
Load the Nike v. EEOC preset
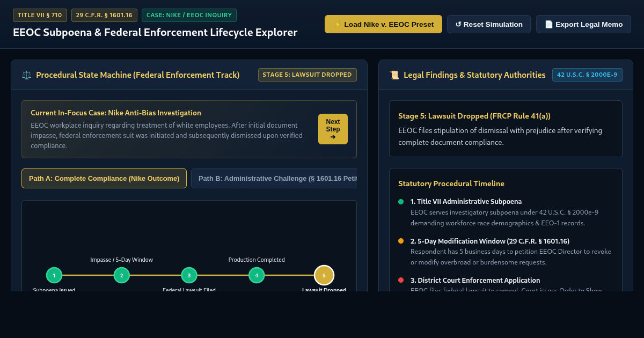383,24
